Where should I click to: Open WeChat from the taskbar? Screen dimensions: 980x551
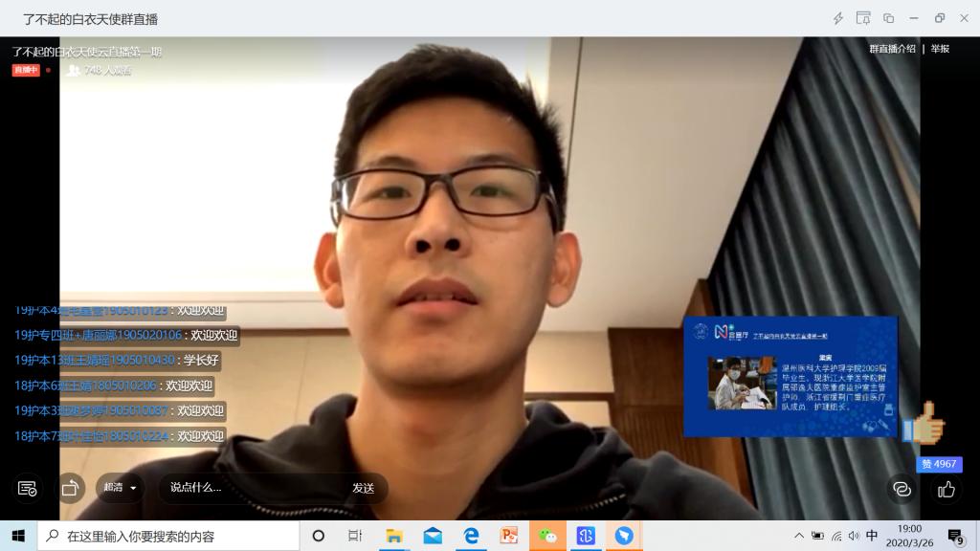(x=547, y=536)
